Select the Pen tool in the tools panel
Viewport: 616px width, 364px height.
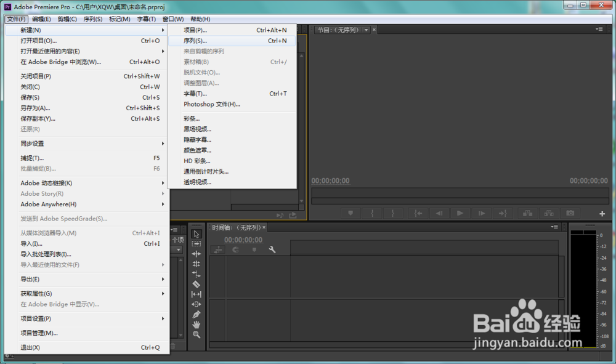tap(197, 315)
